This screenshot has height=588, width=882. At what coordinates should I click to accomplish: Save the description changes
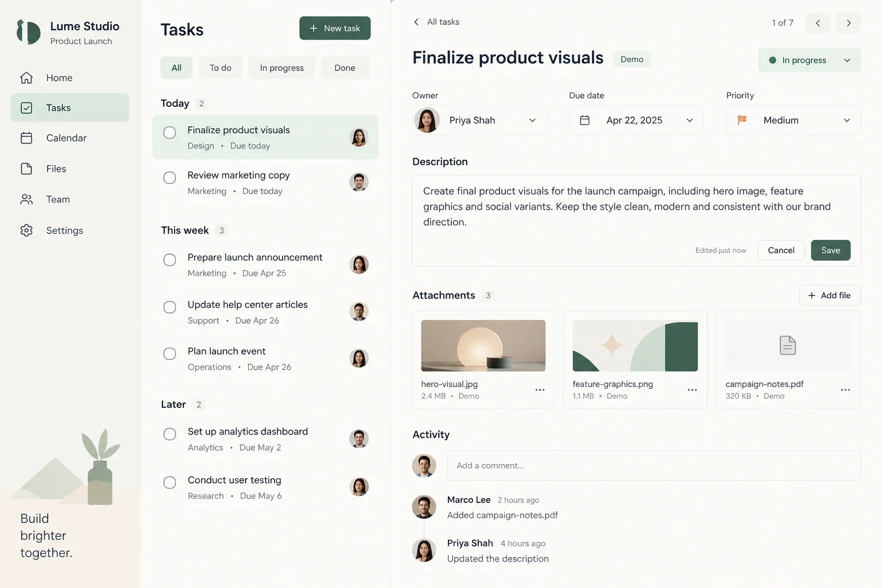(831, 250)
